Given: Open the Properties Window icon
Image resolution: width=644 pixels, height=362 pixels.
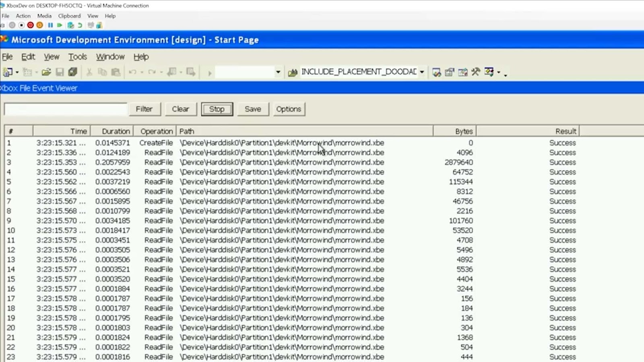Looking at the screenshot, I should [450, 72].
